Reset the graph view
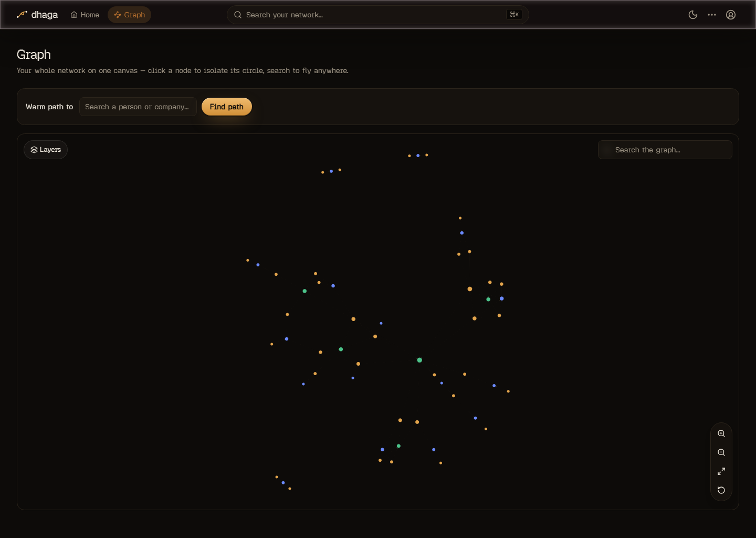Screen dimensions: 756x538 pos(721,490)
